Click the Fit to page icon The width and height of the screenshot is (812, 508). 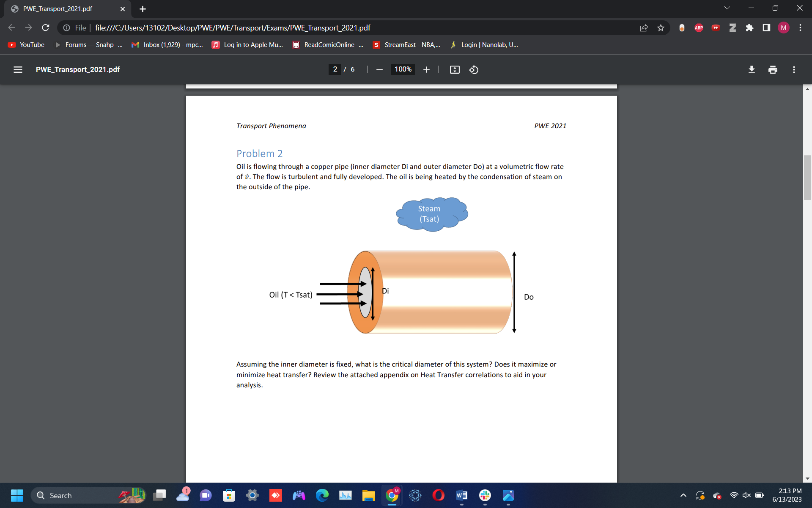click(x=455, y=69)
